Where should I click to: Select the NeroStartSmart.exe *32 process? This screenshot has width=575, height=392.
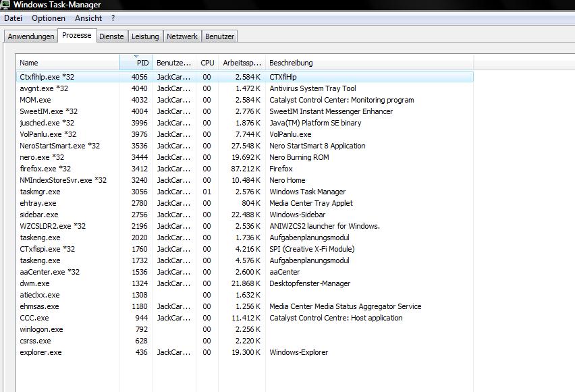(244, 146)
